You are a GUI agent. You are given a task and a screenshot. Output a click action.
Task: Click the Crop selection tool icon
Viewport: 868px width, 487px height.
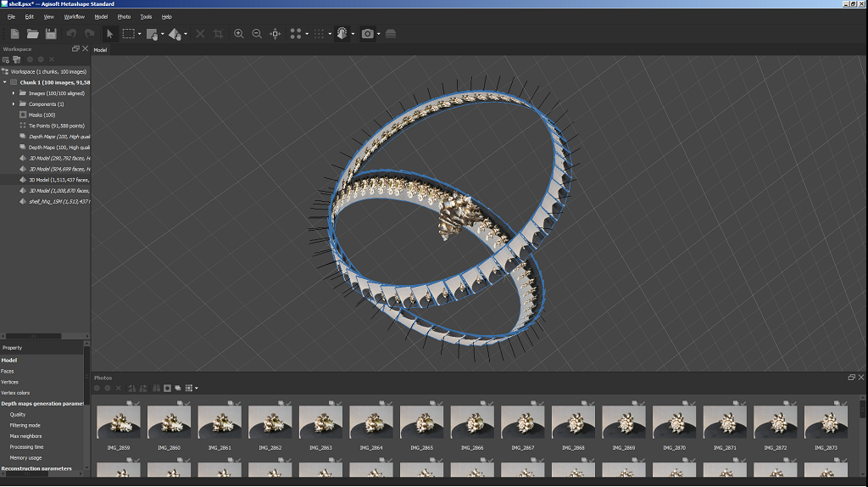[x=219, y=34]
